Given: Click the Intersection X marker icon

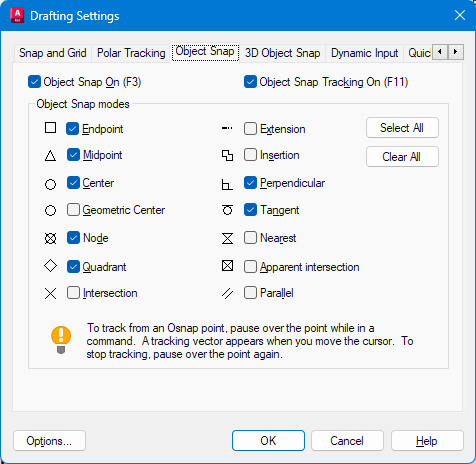Looking at the screenshot, I should click(50, 294).
